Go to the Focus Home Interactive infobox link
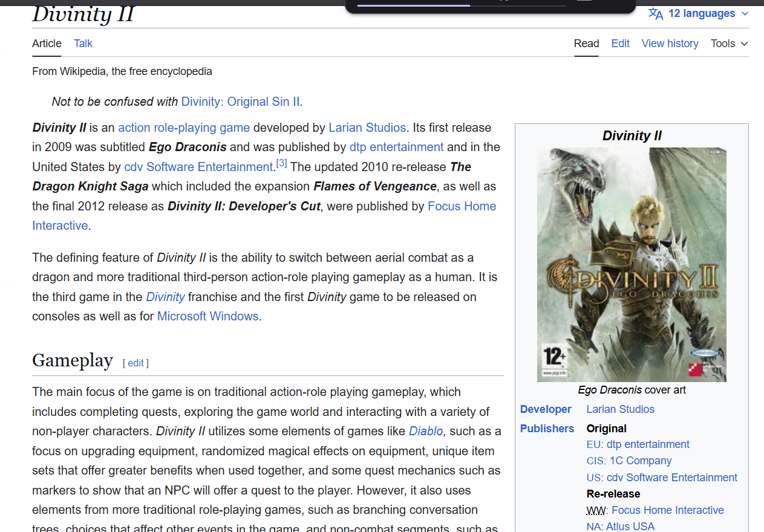 coord(667,510)
